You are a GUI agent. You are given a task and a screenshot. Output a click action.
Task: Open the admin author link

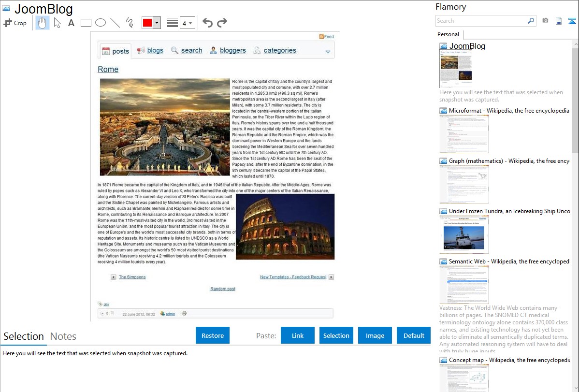170,314
